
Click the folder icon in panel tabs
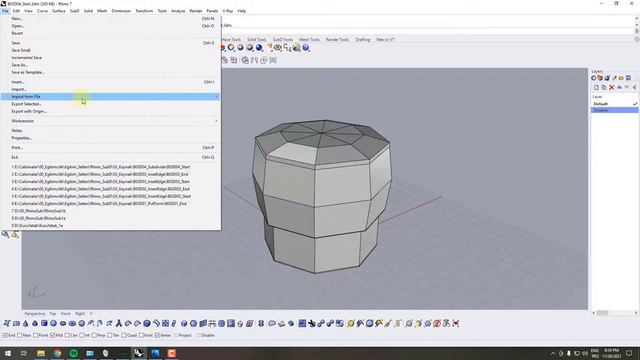pos(621,78)
